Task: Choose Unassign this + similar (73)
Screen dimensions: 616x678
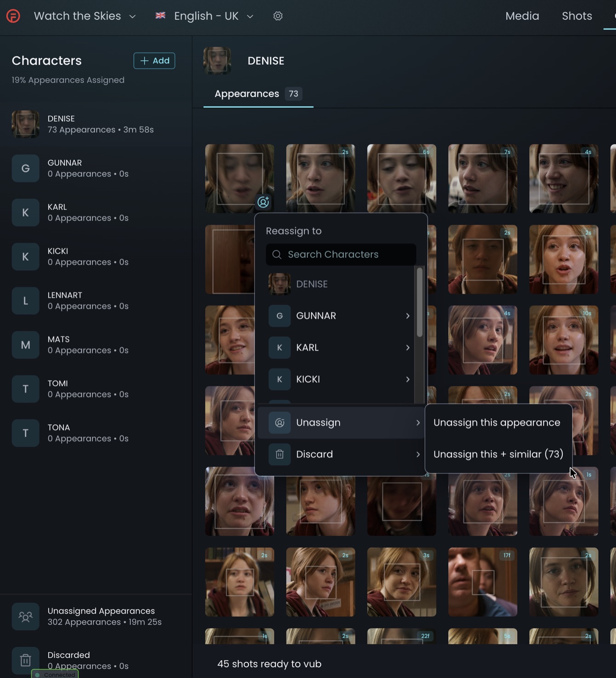Action: [x=498, y=454]
